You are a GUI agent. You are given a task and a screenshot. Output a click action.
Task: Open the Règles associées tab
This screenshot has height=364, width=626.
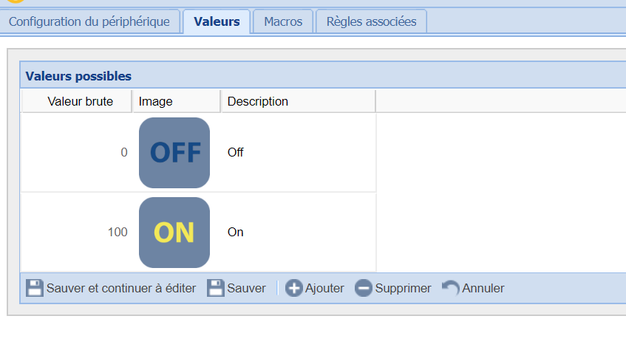pos(371,21)
